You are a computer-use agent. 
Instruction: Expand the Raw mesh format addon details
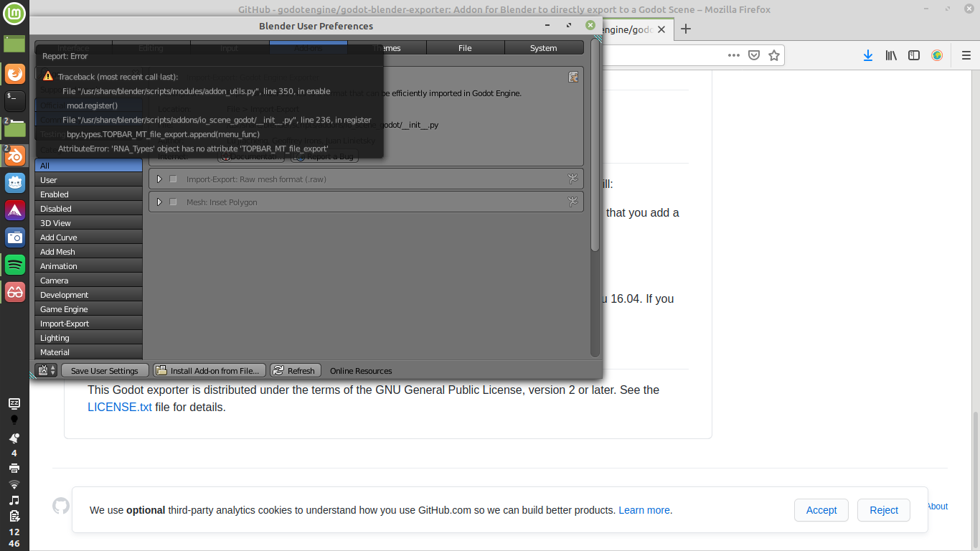(x=159, y=179)
